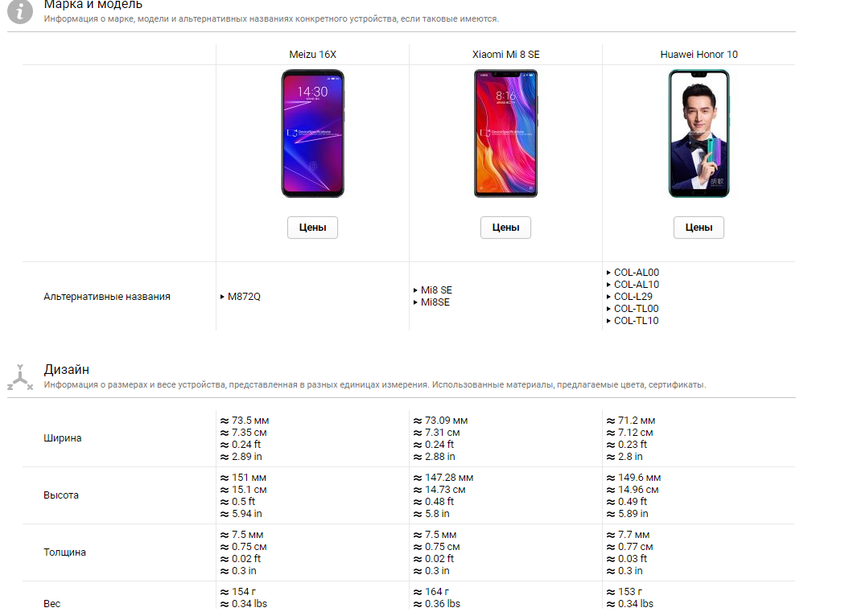Click the Дизайн section heading

(66, 369)
